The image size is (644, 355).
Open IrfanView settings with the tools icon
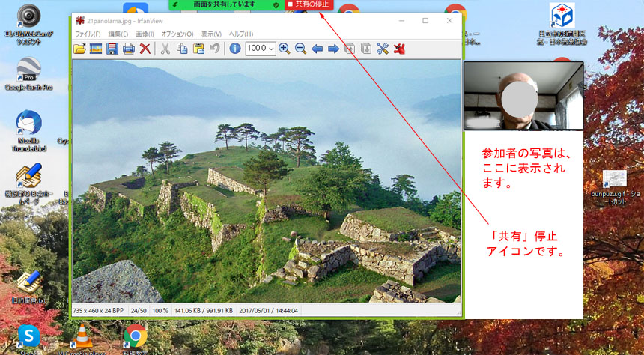383,49
